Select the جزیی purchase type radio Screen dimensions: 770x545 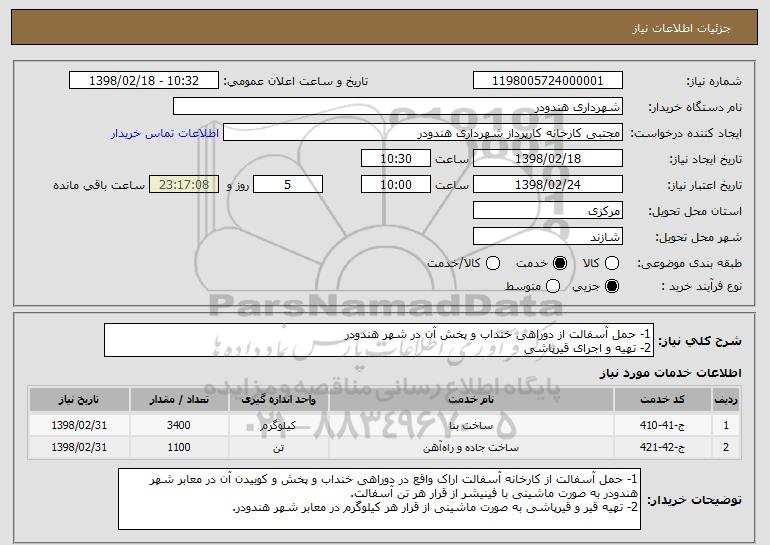(612, 286)
